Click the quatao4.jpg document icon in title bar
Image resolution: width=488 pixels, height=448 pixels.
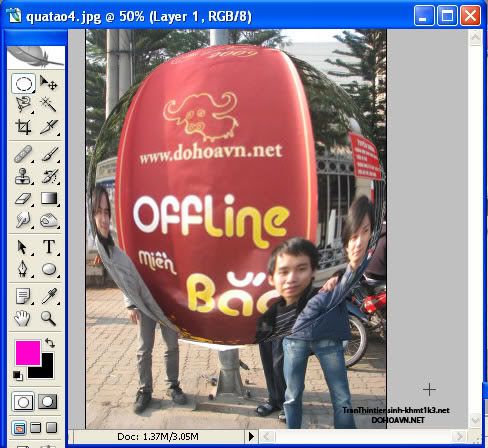click(x=15, y=15)
